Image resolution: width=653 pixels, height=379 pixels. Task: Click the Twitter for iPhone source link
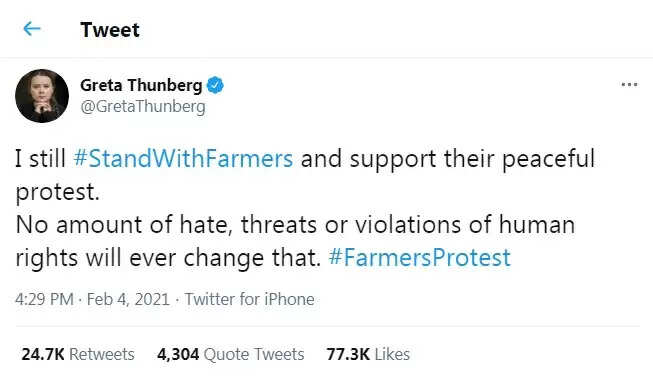249,299
